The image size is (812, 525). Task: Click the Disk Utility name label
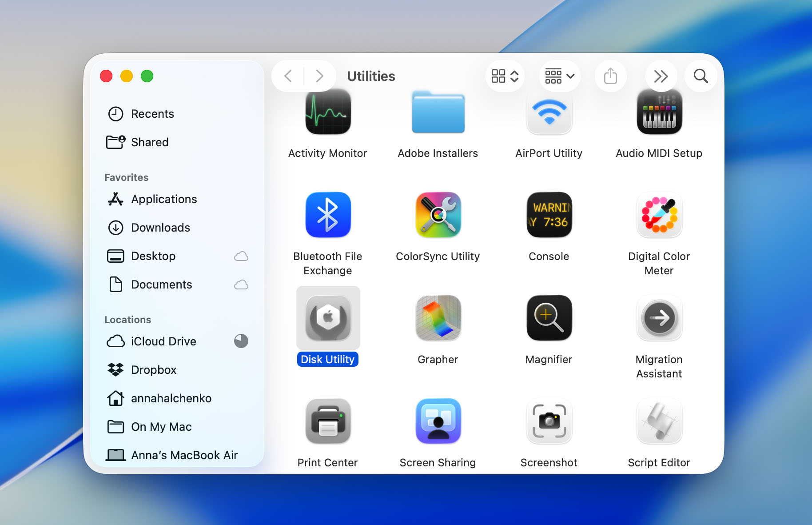(328, 359)
